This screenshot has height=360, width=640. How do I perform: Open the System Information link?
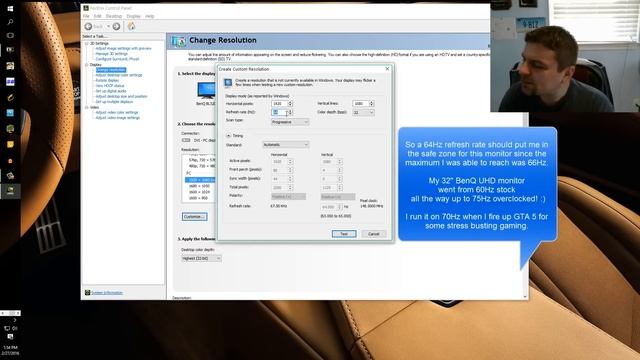click(x=107, y=293)
